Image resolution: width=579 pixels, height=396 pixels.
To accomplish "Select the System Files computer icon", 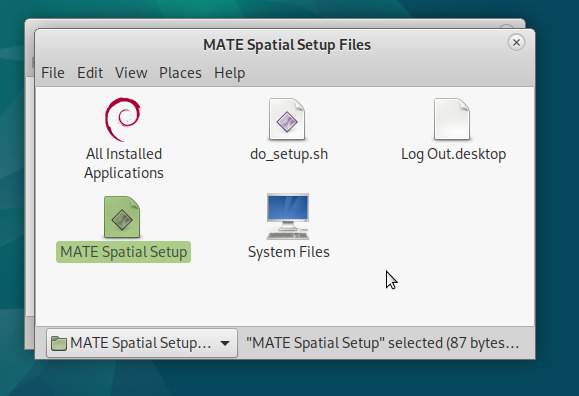I will tap(288, 216).
